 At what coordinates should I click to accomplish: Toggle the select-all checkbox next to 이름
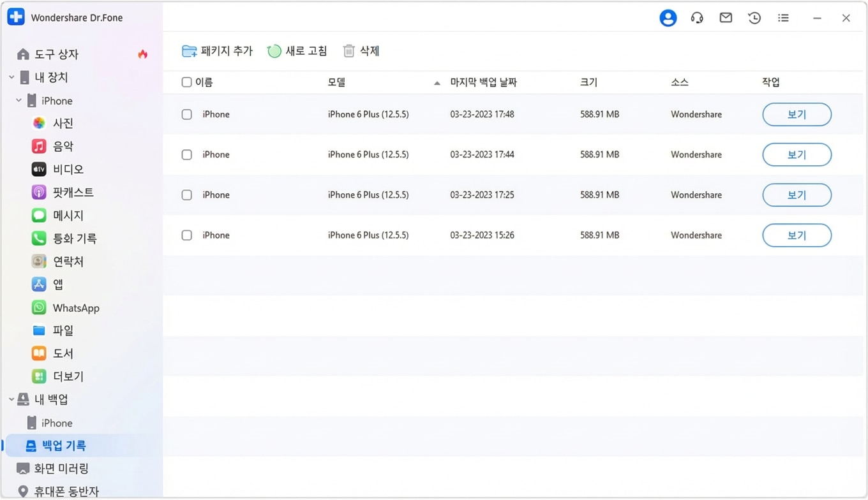(186, 82)
